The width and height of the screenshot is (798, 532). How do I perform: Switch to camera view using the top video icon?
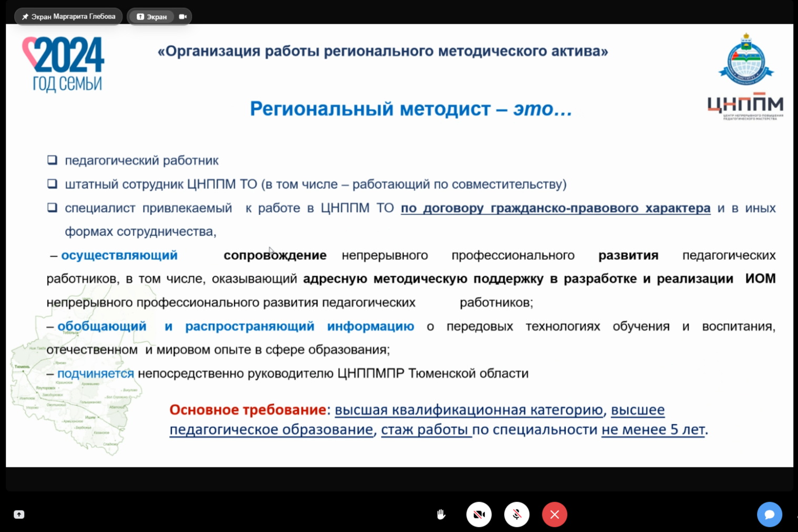182,17
